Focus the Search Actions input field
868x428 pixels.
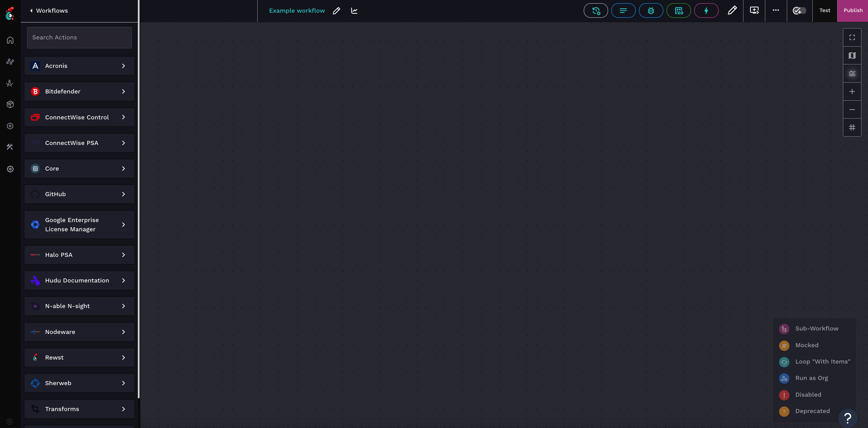pos(79,38)
